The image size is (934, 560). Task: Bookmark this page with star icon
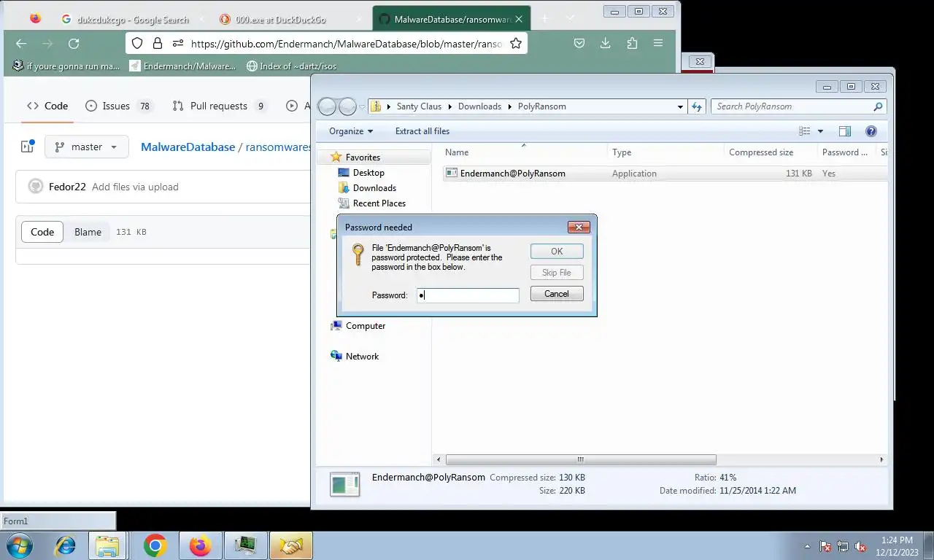516,44
